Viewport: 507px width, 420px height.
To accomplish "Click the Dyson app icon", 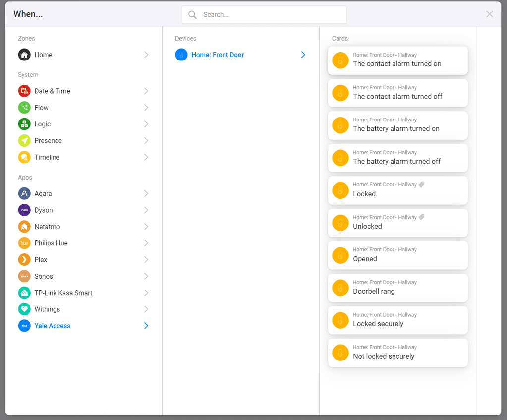I will pos(24,210).
